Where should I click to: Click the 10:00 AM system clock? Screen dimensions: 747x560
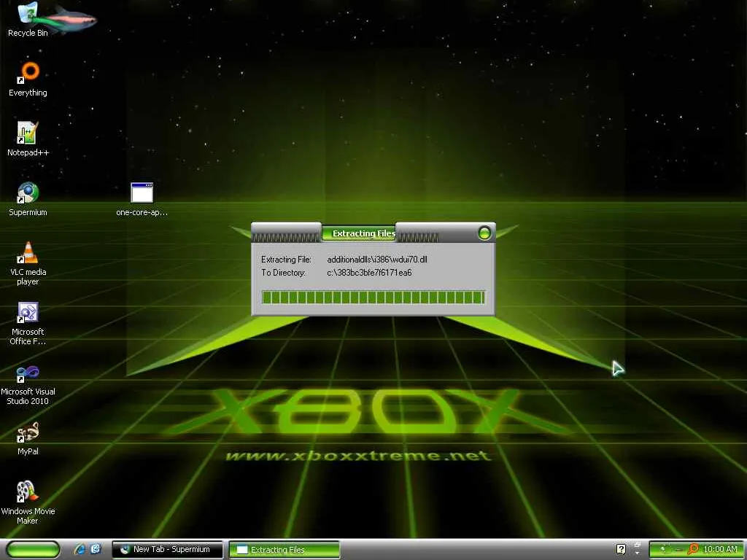coord(720,550)
